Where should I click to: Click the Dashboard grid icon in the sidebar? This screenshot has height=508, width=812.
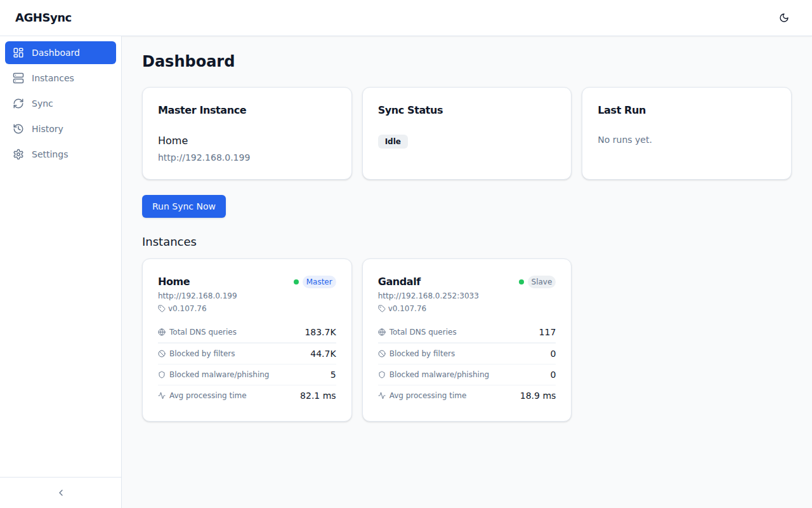(18, 53)
